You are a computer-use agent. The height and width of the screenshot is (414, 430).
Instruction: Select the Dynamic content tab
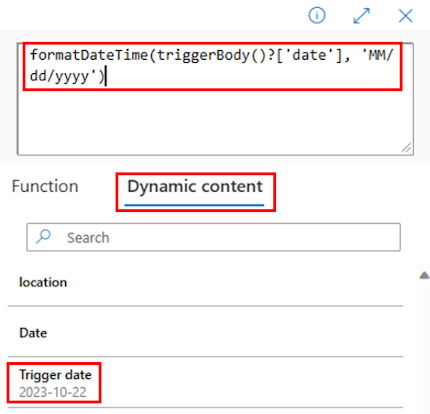[195, 187]
